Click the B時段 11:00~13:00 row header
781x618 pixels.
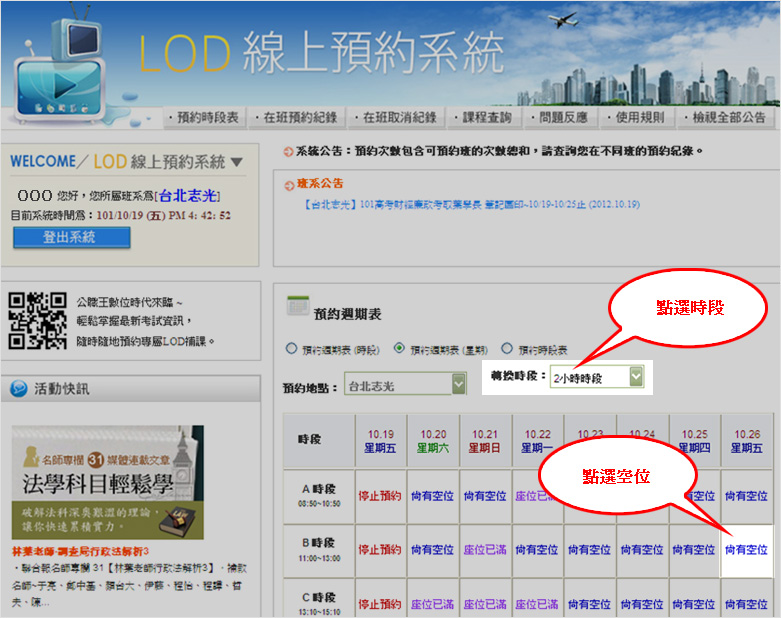(319, 550)
